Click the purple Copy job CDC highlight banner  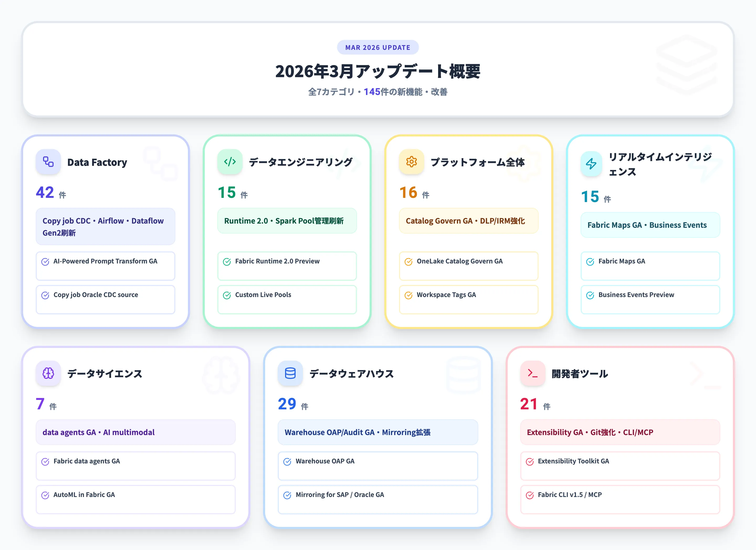(105, 227)
